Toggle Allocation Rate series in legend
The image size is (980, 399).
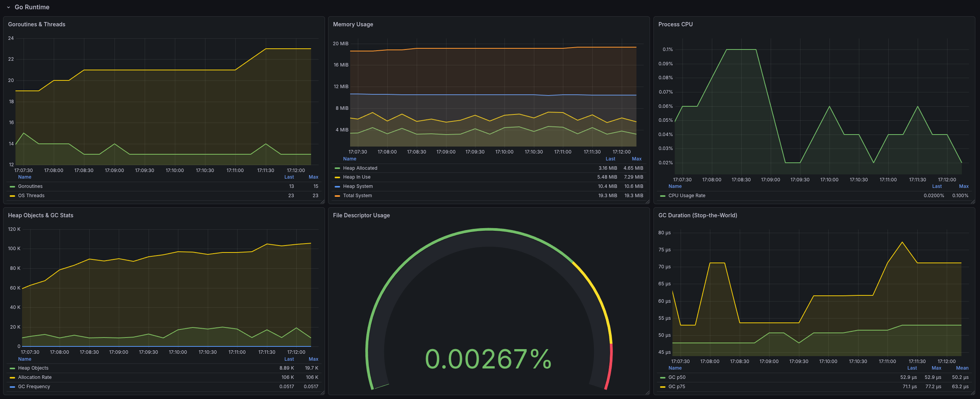coord(35,377)
